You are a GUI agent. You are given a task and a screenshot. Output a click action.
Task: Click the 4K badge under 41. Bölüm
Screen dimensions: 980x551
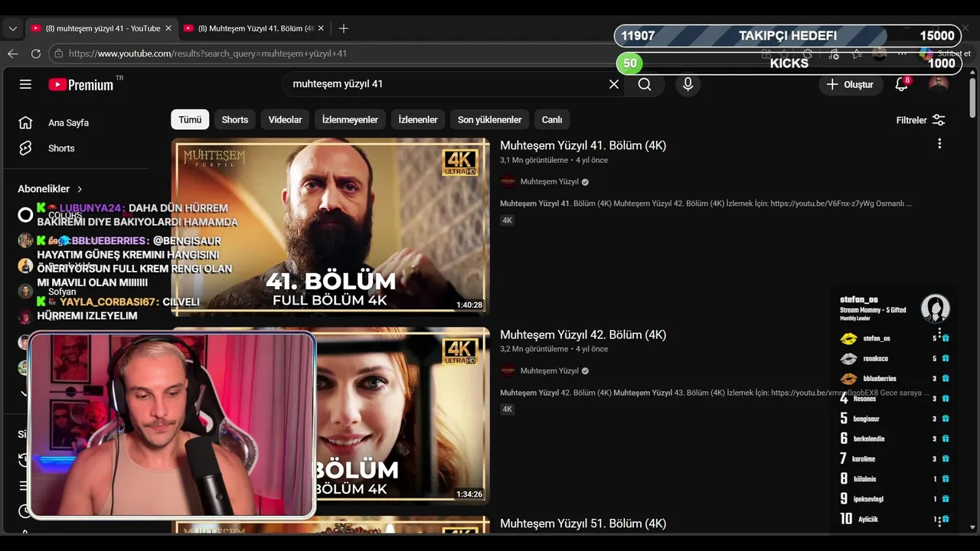point(507,220)
